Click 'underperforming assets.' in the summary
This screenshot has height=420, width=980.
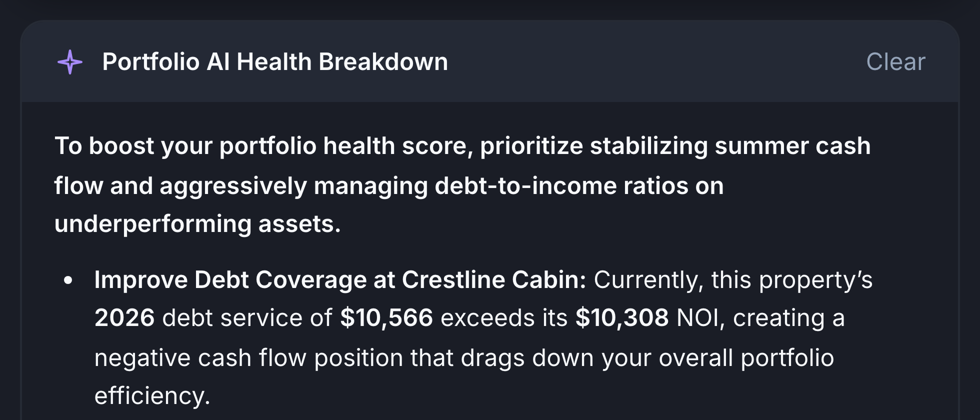(197, 224)
